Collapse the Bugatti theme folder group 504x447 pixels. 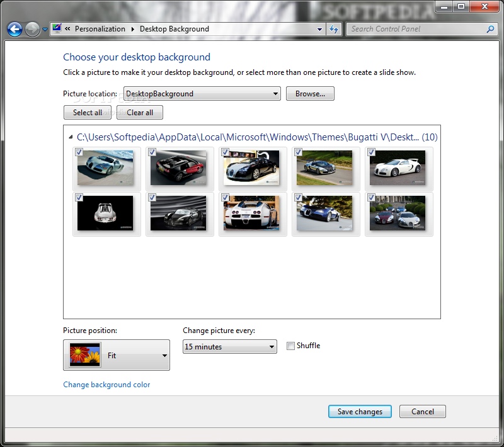[x=71, y=137]
